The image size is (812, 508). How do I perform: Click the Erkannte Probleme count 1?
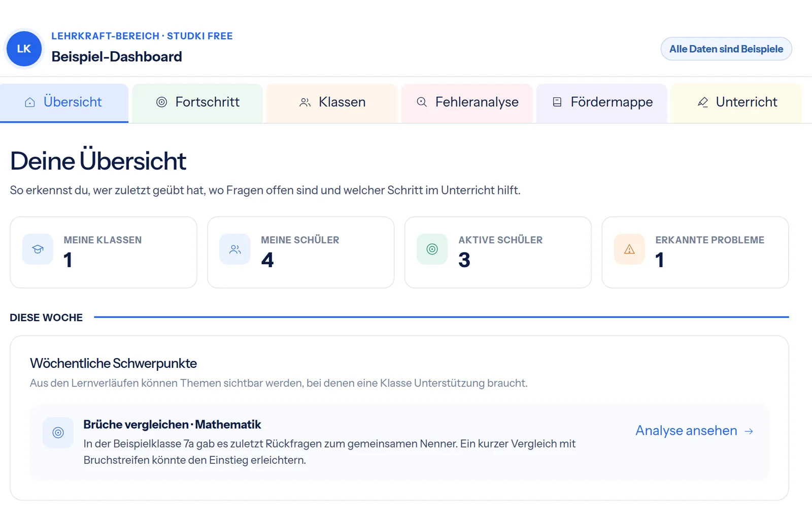point(660,260)
